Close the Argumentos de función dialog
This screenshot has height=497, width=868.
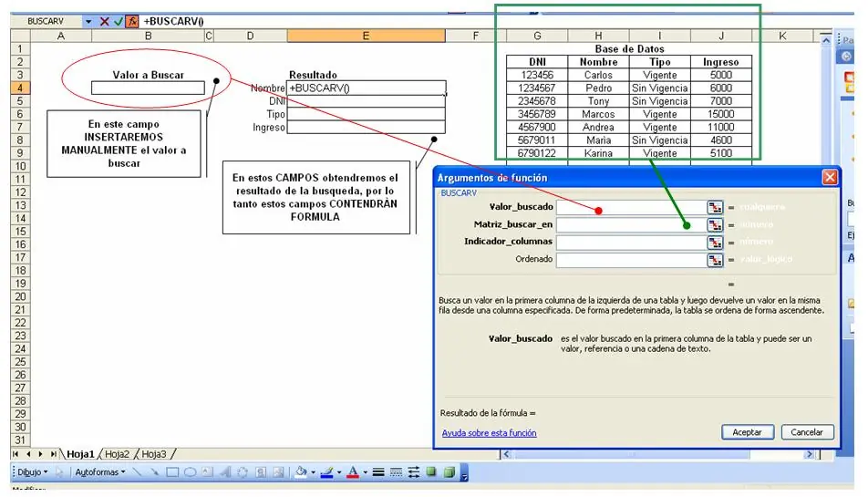[830, 177]
